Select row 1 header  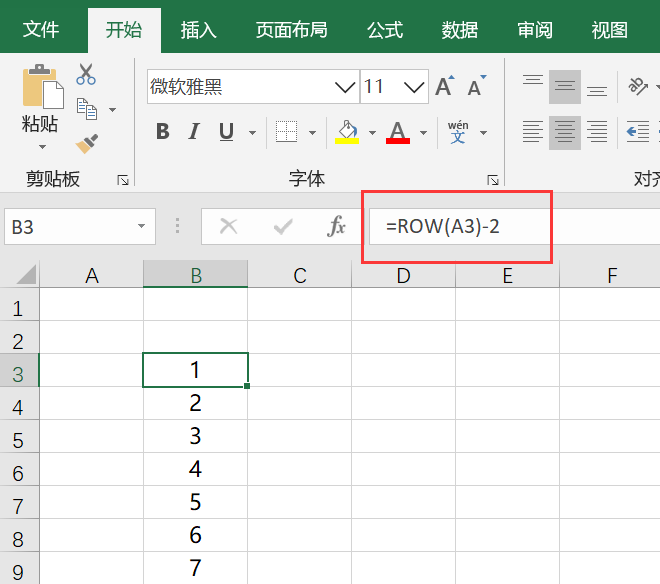pos(19,304)
